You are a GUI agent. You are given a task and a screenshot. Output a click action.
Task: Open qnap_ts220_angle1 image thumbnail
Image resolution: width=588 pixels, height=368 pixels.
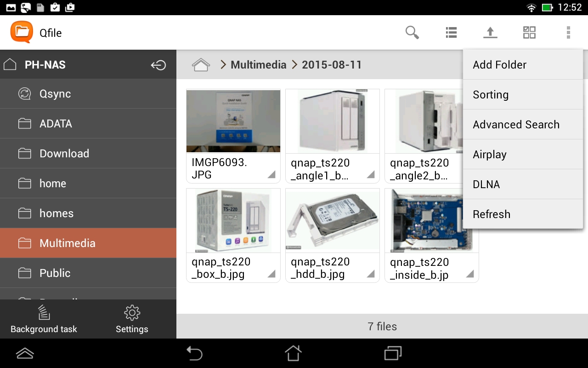[333, 121]
